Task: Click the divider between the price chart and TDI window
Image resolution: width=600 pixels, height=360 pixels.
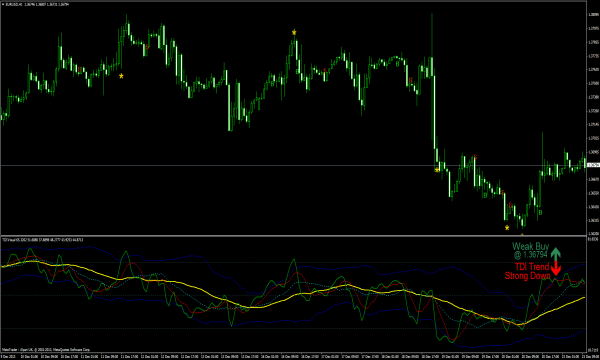Action: pyautogui.click(x=293, y=236)
